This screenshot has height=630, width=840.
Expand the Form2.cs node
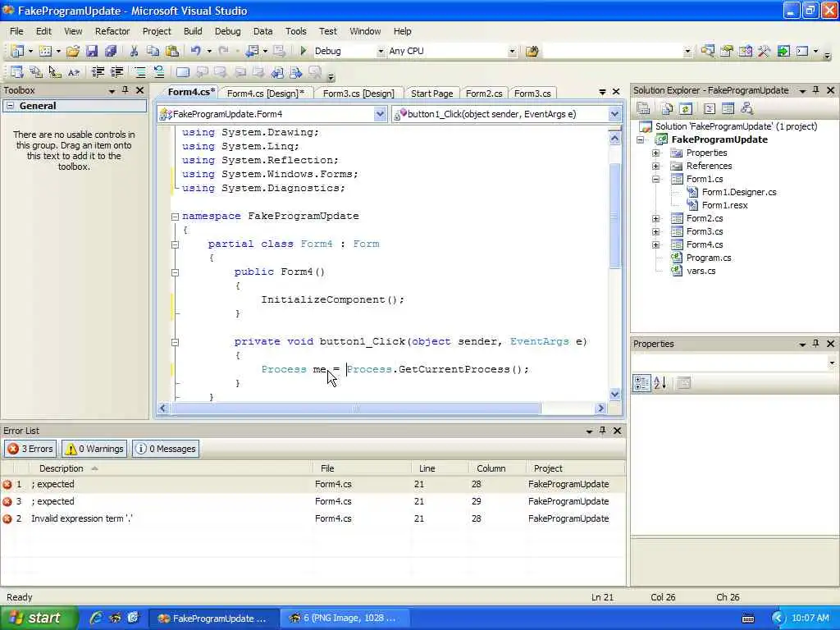(655, 218)
